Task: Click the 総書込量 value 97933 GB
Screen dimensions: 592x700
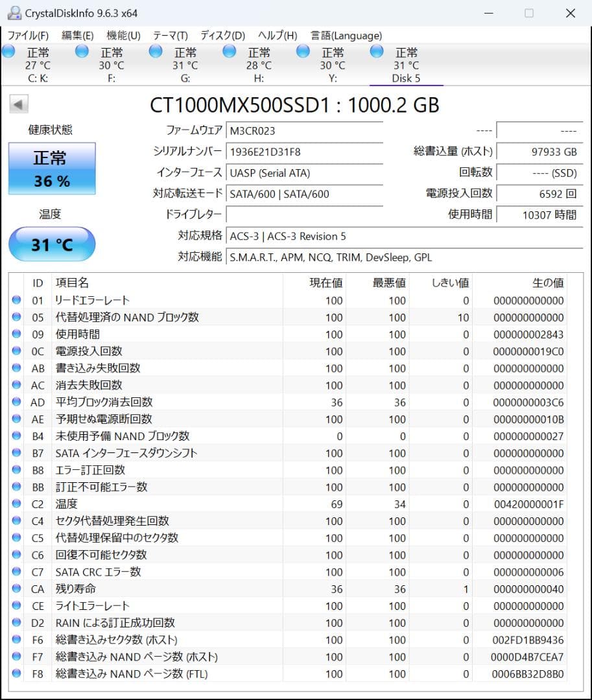Action: pos(539,152)
